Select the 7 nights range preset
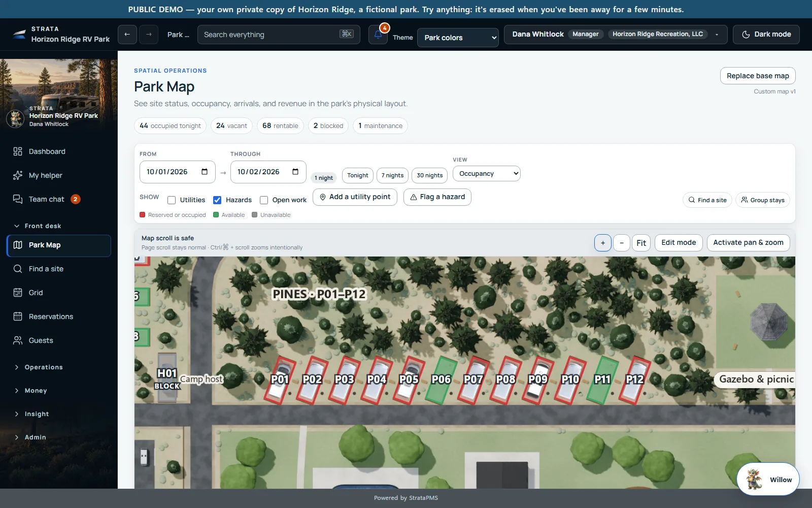Screen dimensions: 812x508 pyautogui.click(x=393, y=175)
